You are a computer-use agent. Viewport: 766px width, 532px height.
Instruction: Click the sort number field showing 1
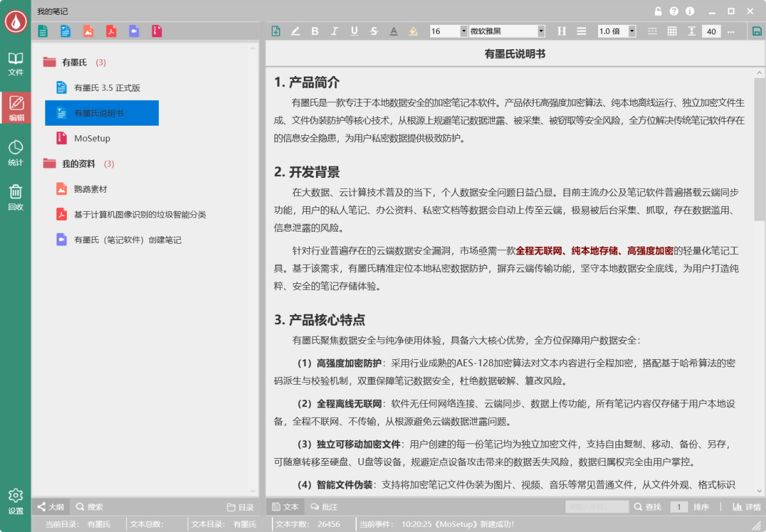[x=679, y=507]
